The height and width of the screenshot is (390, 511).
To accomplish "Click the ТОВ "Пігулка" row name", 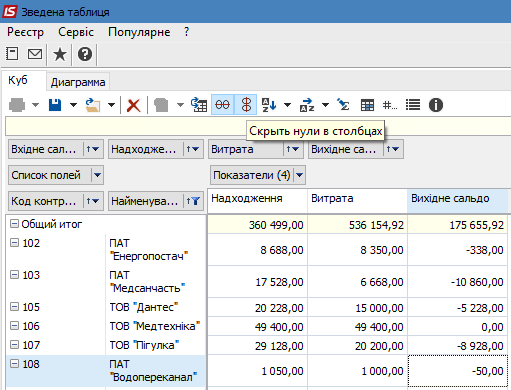I will (x=144, y=345).
